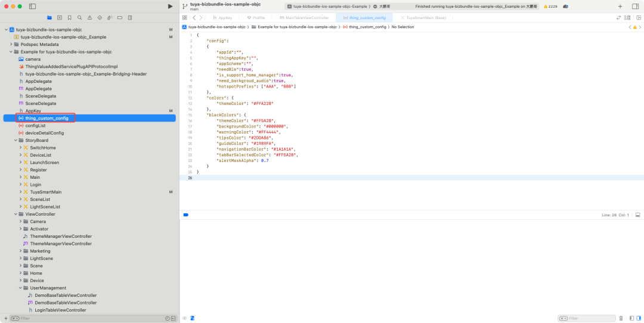The height and width of the screenshot is (323, 644).
Task: Open the Find navigator magnifier
Action: 79,18
